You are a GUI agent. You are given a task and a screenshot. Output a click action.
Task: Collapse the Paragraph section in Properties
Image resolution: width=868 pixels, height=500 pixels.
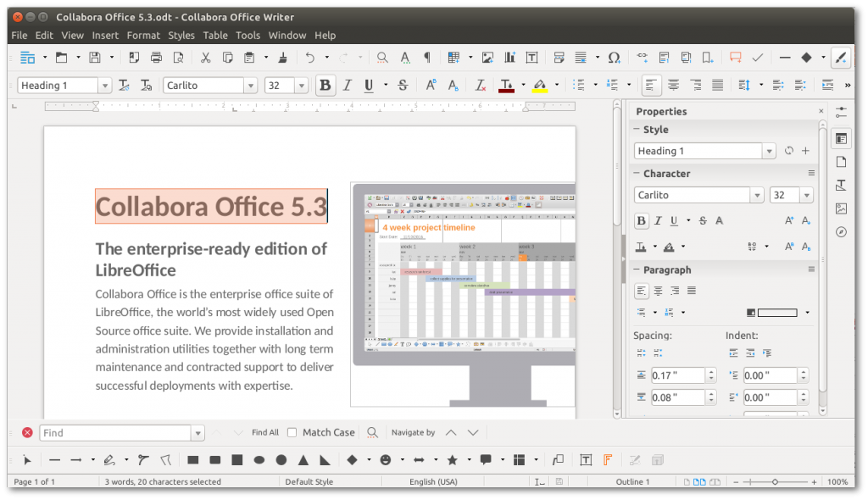637,269
